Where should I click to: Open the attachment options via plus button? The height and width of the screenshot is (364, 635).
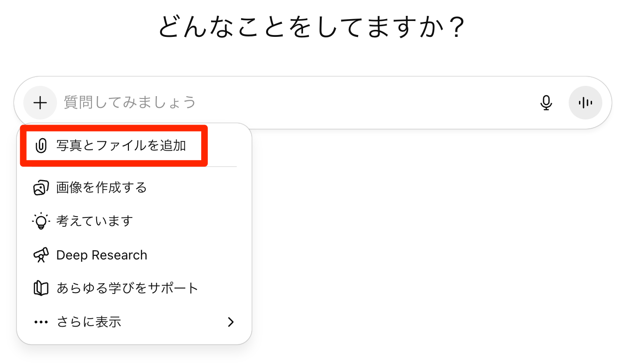(x=40, y=102)
